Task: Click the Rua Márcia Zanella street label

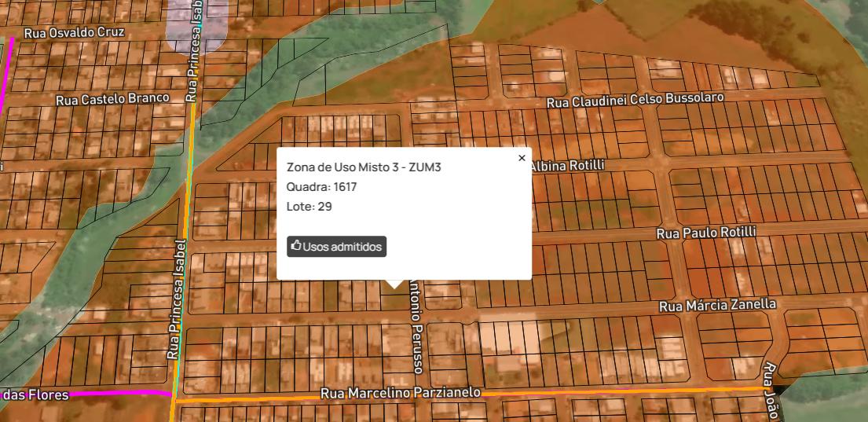Action: pyautogui.click(x=717, y=305)
